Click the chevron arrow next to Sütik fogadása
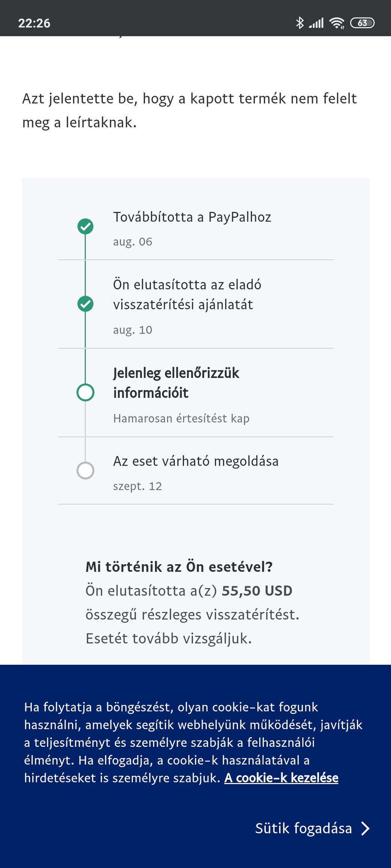This screenshot has height=868, width=391. click(x=365, y=828)
